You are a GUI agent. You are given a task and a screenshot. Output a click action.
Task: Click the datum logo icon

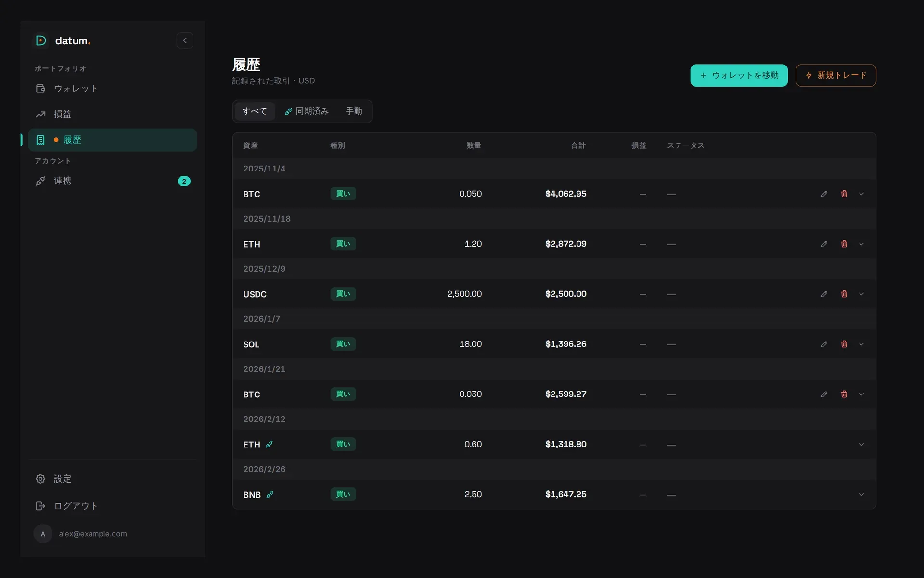coord(41,41)
